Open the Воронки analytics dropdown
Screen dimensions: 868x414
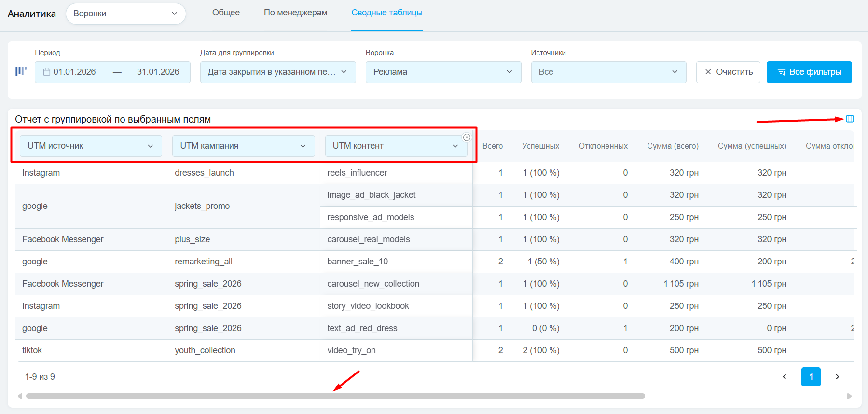pyautogui.click(x=125, y=14)
